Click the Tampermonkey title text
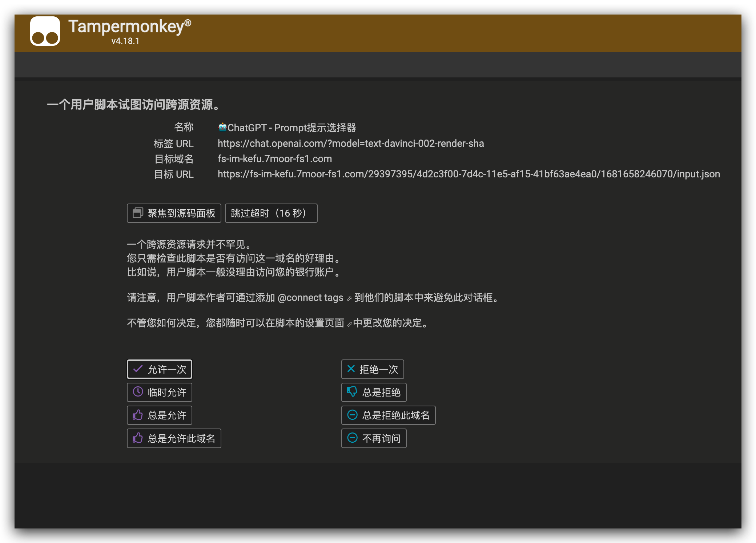 [130, 27]
